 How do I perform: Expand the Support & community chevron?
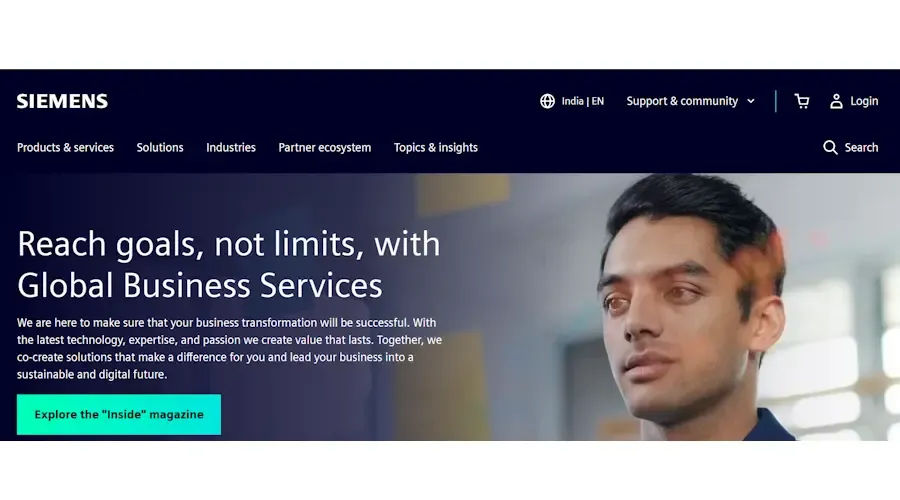tap(751, 101)
